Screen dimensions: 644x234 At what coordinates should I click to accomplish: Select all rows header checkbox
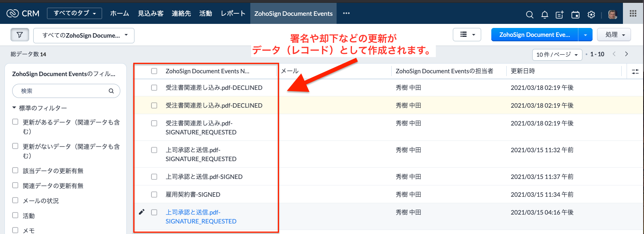point(154,71)
